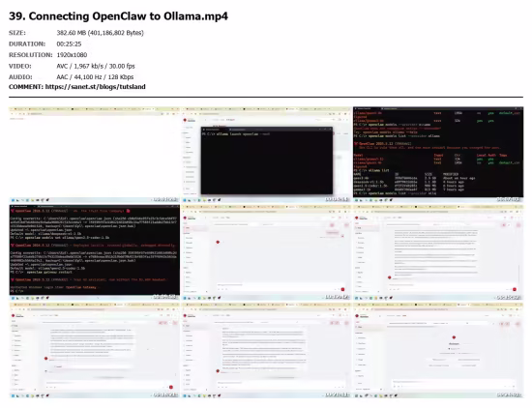The width and height of the screenshot is (532, 408).
Task: Select the duration value '00:25:25'
Action: (69, 44)
